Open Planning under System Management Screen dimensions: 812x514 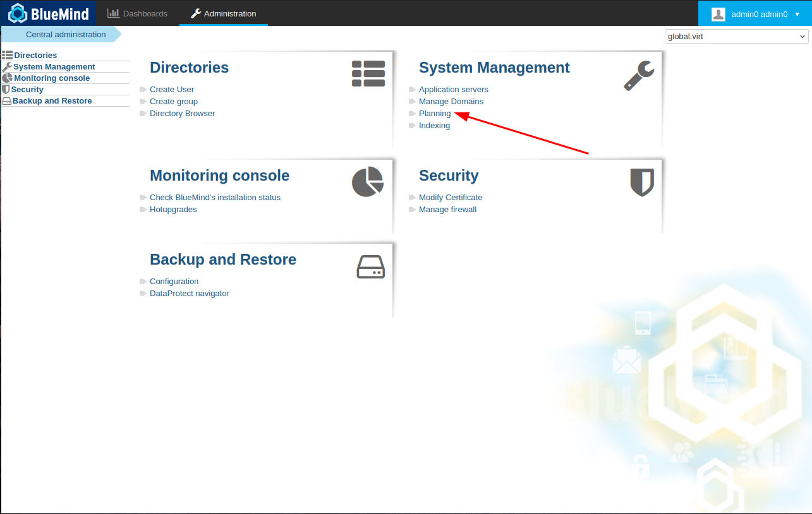[435, 114]
